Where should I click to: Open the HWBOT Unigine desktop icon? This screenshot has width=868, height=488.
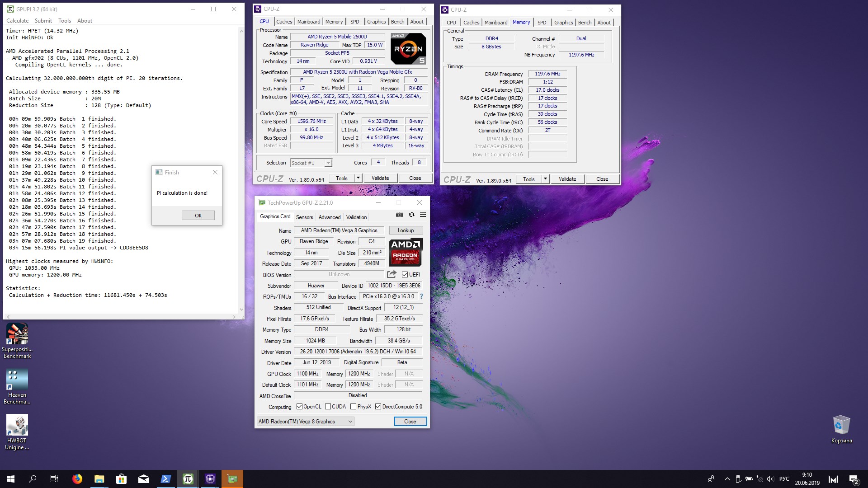coord(17,432)
